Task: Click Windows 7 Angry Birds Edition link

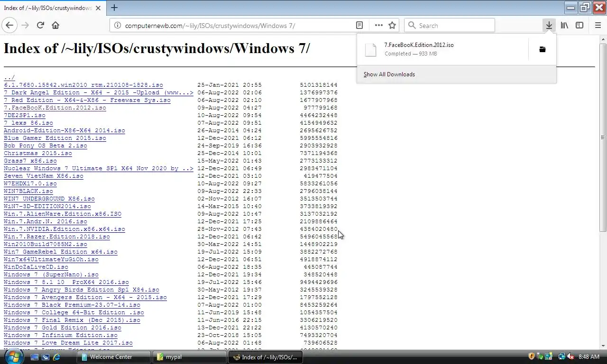Action: 81,290
